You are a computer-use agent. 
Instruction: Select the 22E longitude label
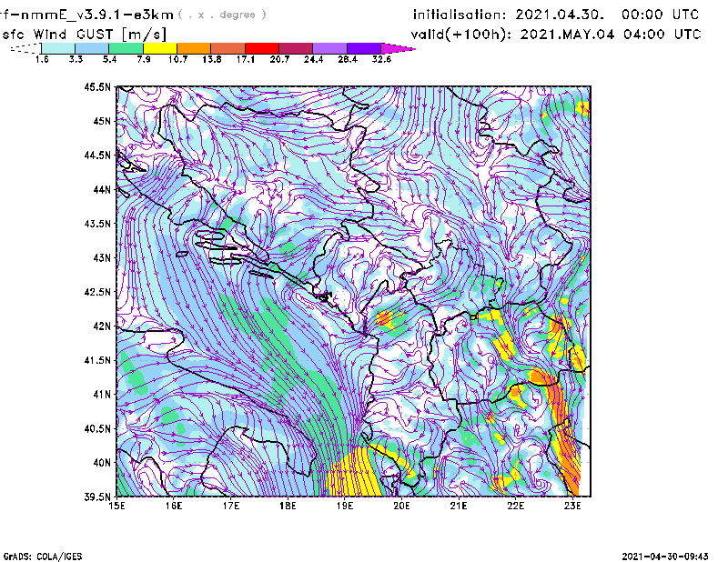[x=515, y=506]
